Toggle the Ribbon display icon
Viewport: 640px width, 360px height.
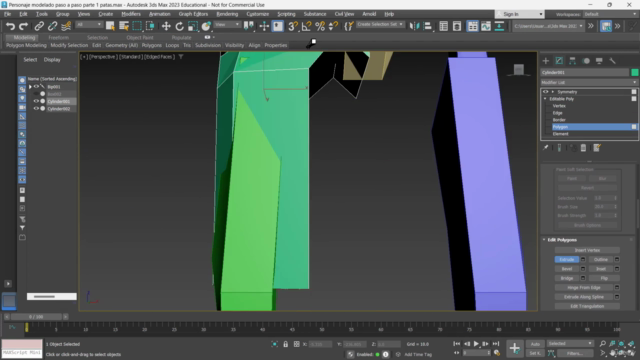[473, 26]
